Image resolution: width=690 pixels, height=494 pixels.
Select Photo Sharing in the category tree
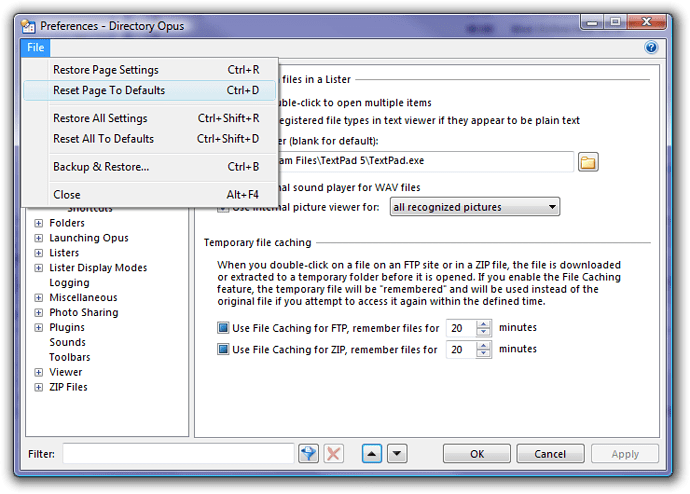coord(82,312)
